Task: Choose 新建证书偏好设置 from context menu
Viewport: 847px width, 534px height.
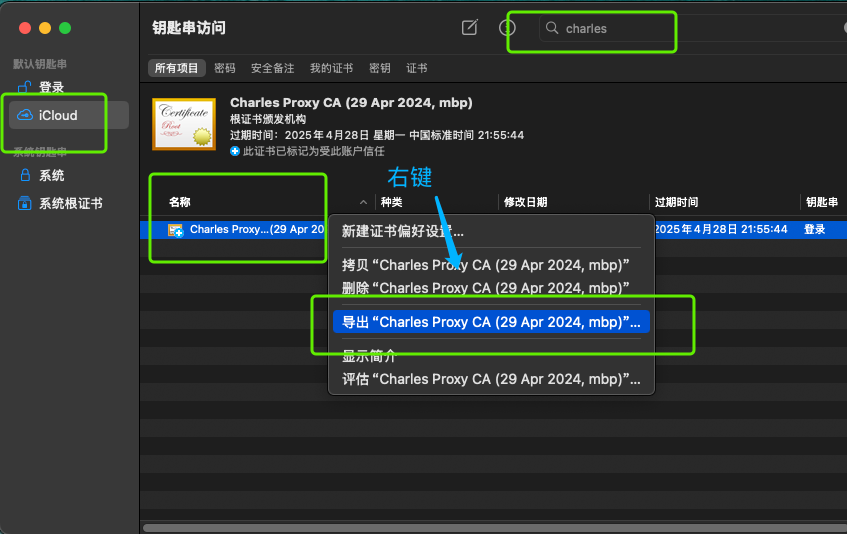Action: click(402, 231)
